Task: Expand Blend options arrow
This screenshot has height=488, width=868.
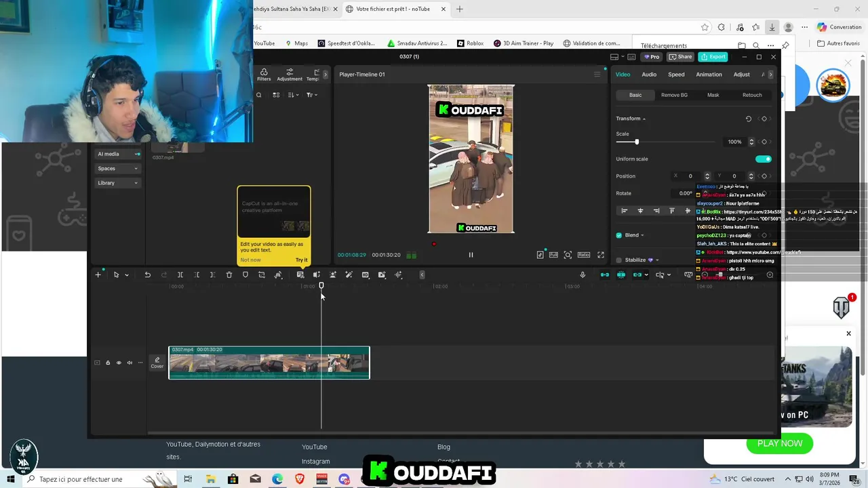Action: pos(642,235)
